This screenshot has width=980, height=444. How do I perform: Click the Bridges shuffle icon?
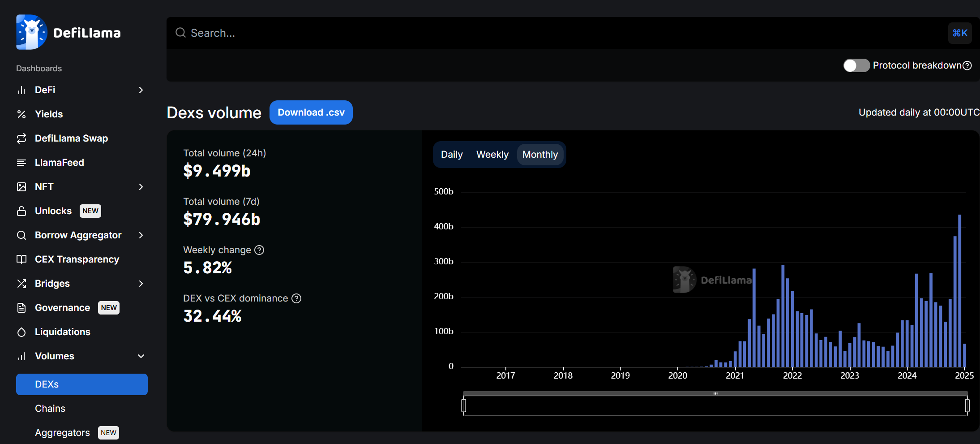pyautogui.click(x=21, y=284)
